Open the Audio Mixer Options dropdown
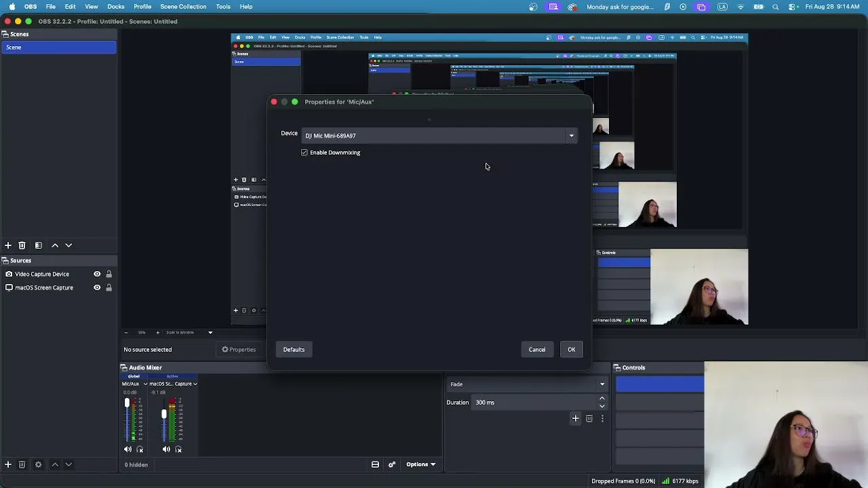Screen dimensions: 868x488 click(x=420, y=464)
